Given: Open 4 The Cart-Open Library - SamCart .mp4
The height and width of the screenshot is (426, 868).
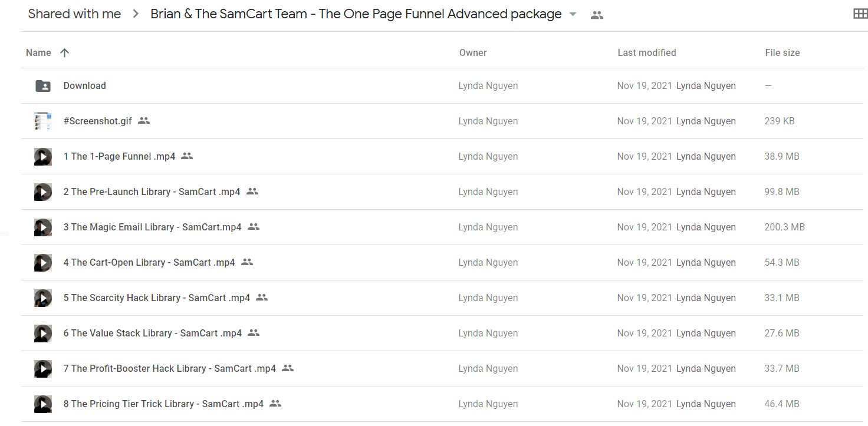Looking at the screenshot, I should click(149, 262).
